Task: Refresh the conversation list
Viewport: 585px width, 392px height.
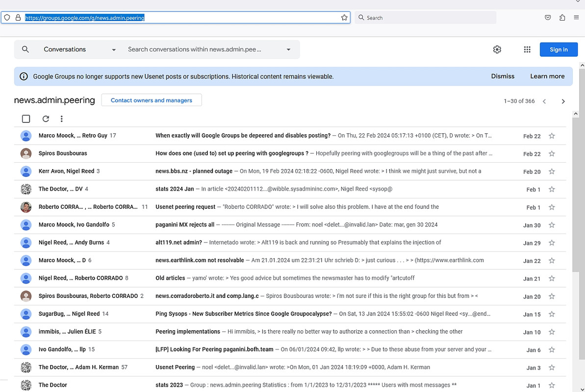Action: tap(46, 119)
